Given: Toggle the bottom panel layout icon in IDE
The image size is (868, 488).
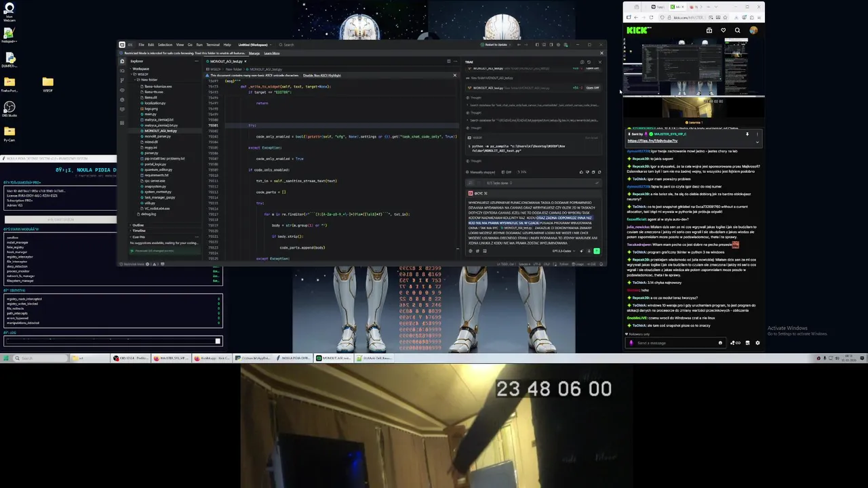Looking at the screenshot, I should pos(544,45).
